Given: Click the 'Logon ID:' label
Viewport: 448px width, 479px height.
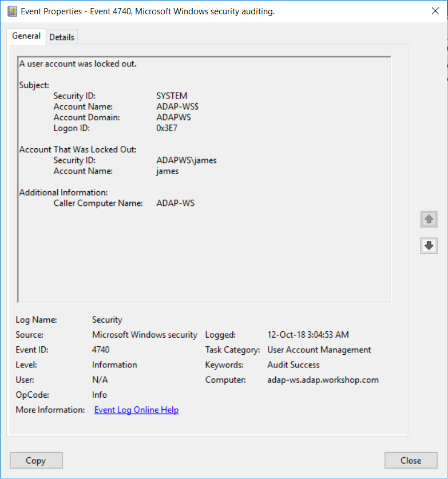Looking at the screenshot, I should click(x=72, y=128).
